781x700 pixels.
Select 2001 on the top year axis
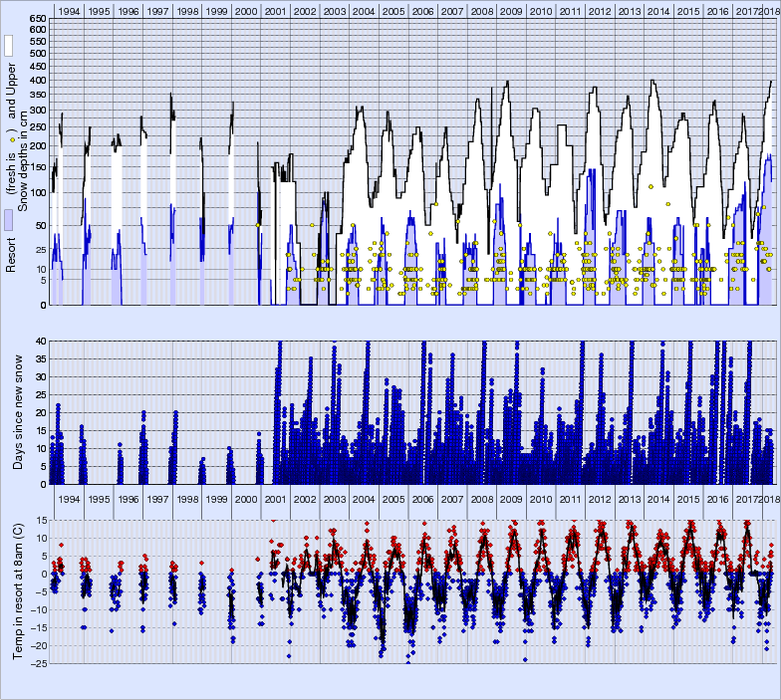276,10
